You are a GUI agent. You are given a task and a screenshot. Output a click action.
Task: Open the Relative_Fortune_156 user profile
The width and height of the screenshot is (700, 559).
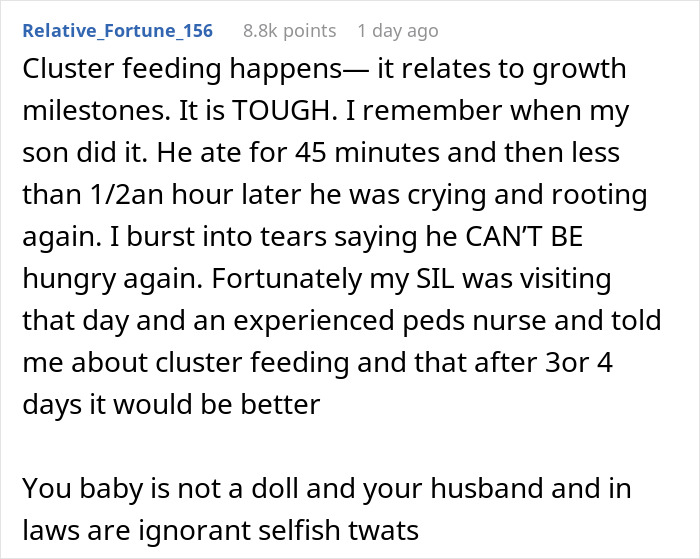pos(117,31)
